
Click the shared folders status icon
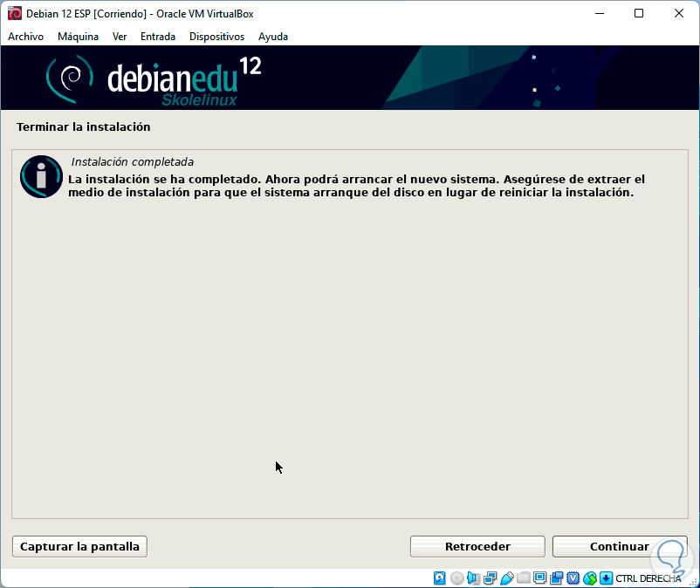[x=523, y=578]
